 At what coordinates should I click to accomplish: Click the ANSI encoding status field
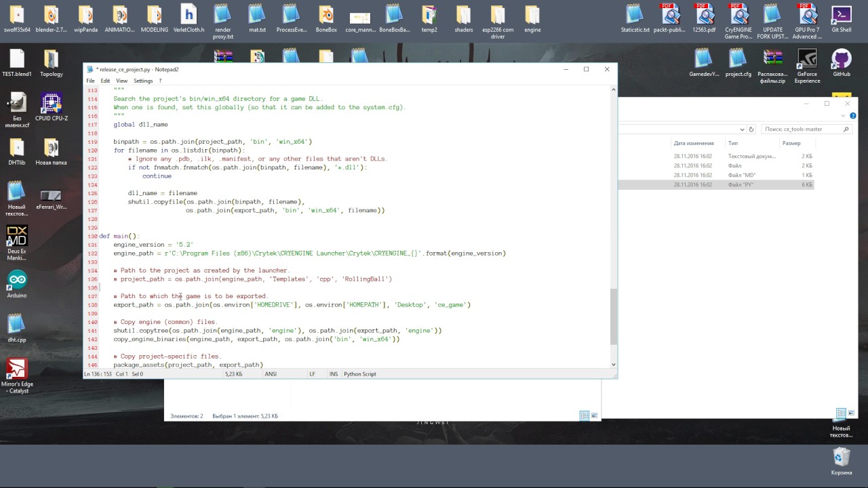coord(271,374)
